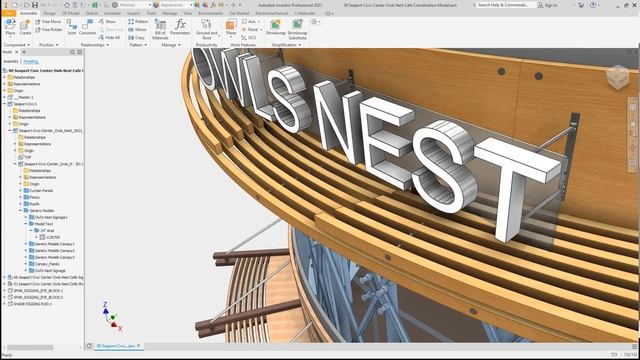The image size is (640, 360).
Task: Click the Shrinkwrap tool
Action: point(276,27)
